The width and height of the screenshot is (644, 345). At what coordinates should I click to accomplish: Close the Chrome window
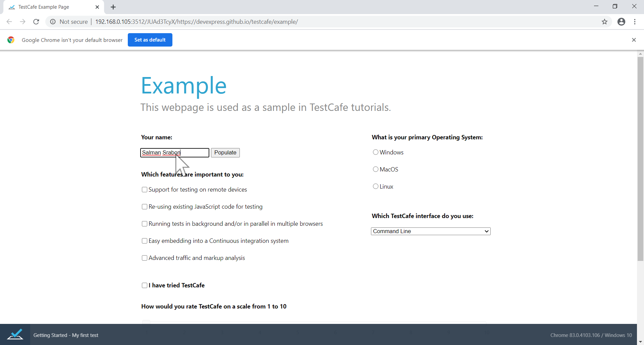point(634,6)
